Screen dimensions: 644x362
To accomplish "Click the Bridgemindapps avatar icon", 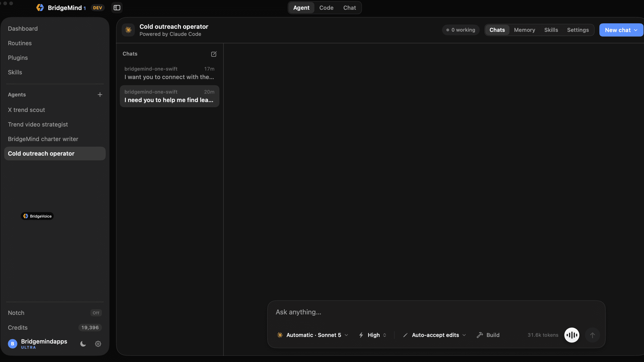I will tap(12, 344).
